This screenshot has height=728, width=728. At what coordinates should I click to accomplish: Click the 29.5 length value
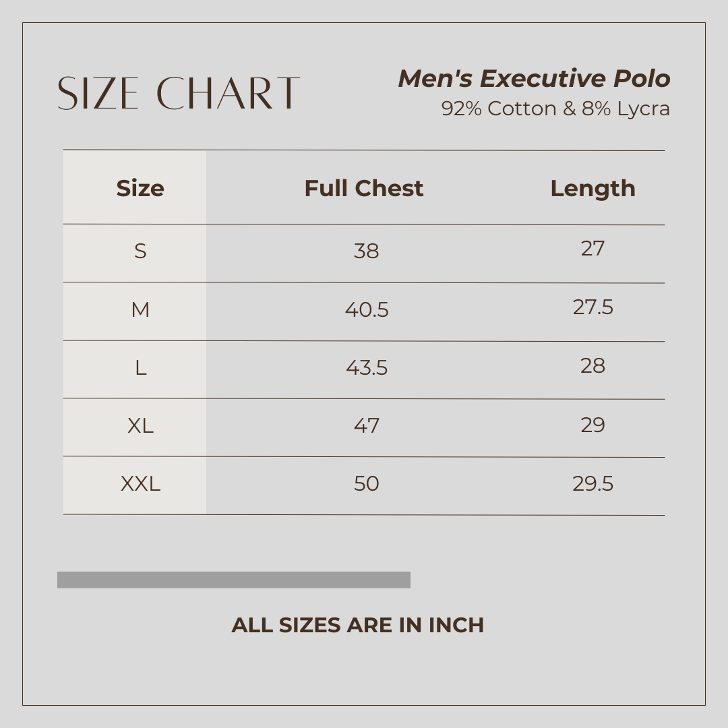[593, 484]
